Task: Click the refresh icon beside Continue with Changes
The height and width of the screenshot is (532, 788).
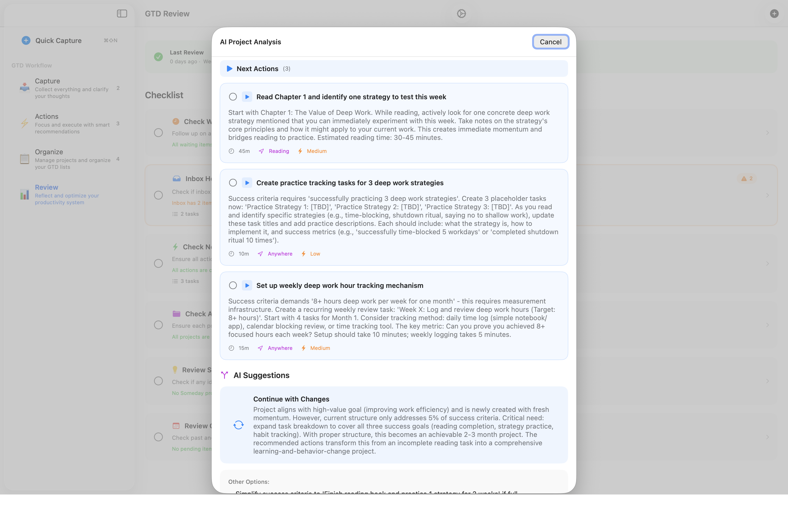Action: tap(238, 425)
